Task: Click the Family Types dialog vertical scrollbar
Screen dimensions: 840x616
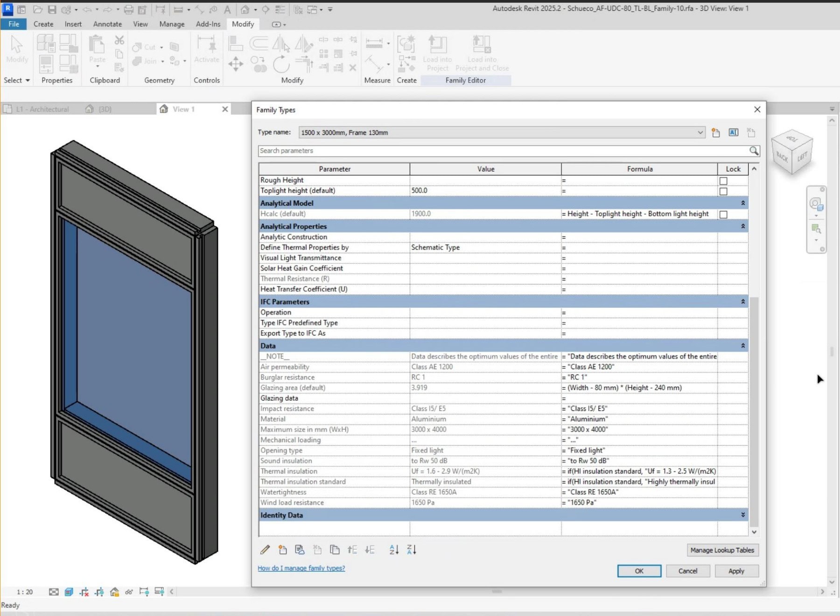Action: pos(754,410)
